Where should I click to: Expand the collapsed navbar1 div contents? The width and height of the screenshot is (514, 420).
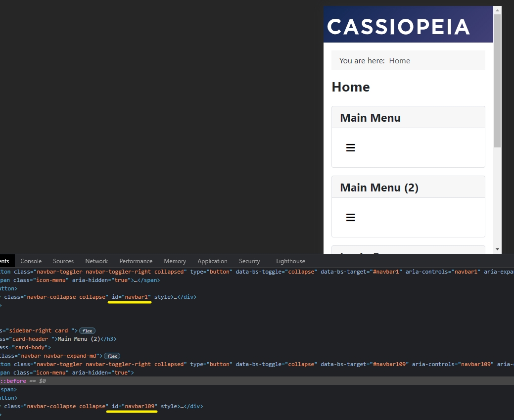pyautogui.click(x=176, y=297)
